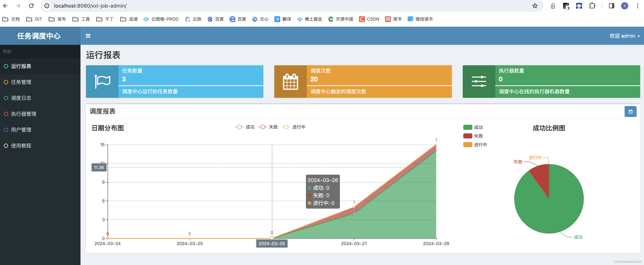This screenshot has height=265, width=644.
Task: Click the flag icon on 任务数量 card
Action: point(102,81)
